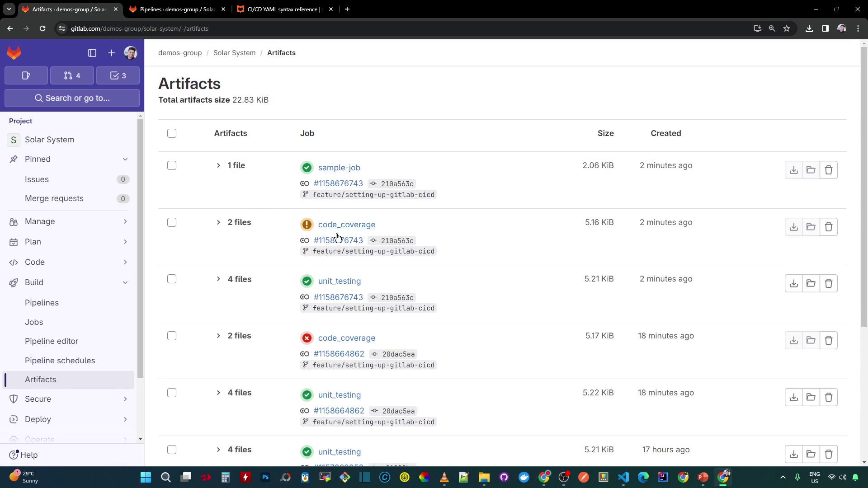Open pipeline #1158664862 link
This screenshot has height=488, width=868.
click(339, 354)
